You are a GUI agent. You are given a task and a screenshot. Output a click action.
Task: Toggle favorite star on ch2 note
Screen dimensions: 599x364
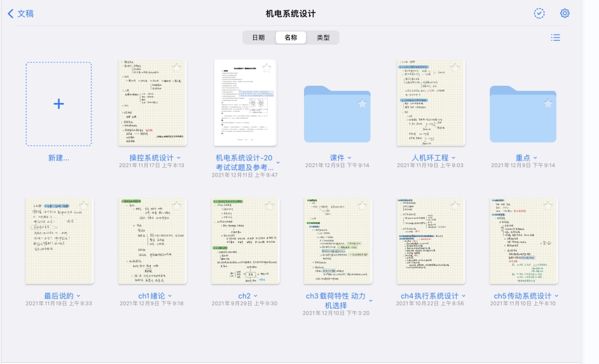[x=270, y=206]
